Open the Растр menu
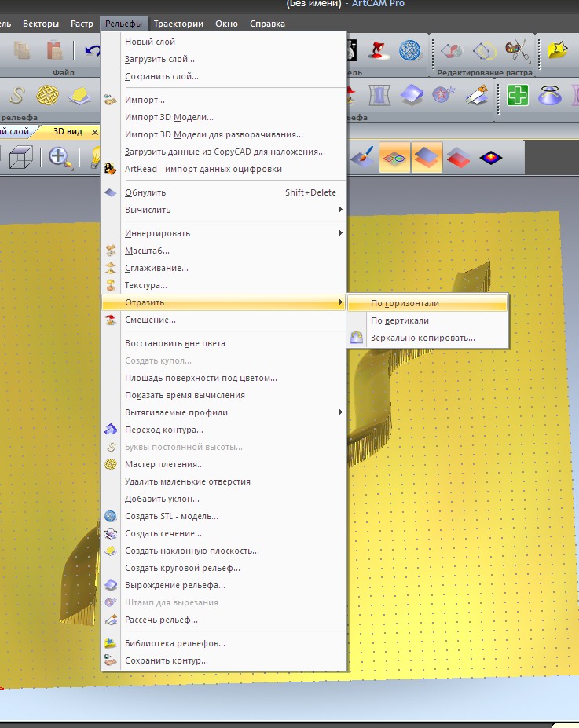The image size is (579, 728). click(x=82, y=24)
